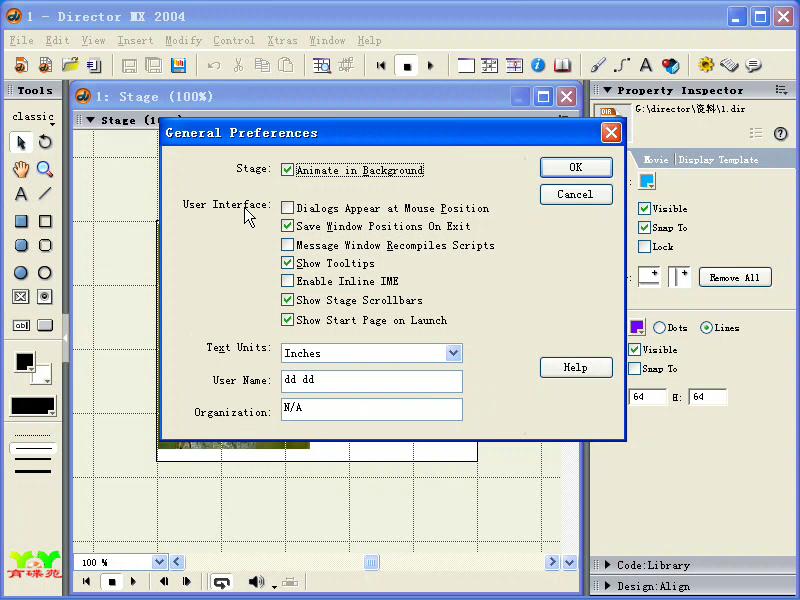
Task: Select the Filled Rectangle tool
Action: [21, 221]
